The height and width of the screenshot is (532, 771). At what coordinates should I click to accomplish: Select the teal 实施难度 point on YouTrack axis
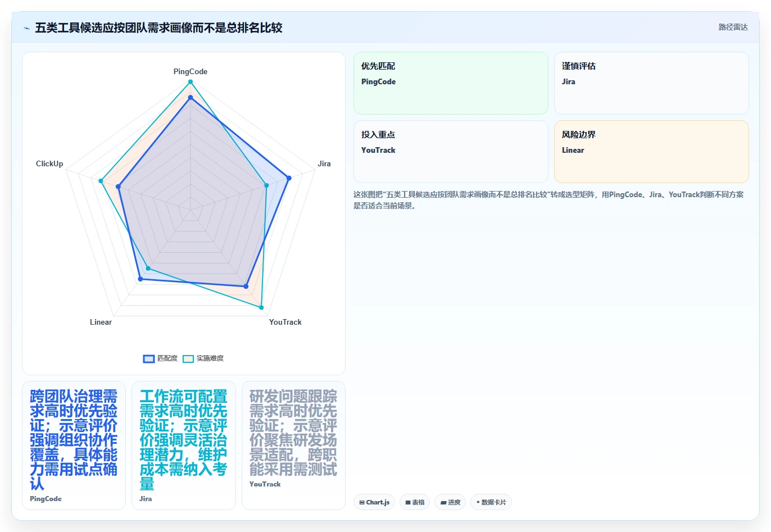[x=261, y=308]
